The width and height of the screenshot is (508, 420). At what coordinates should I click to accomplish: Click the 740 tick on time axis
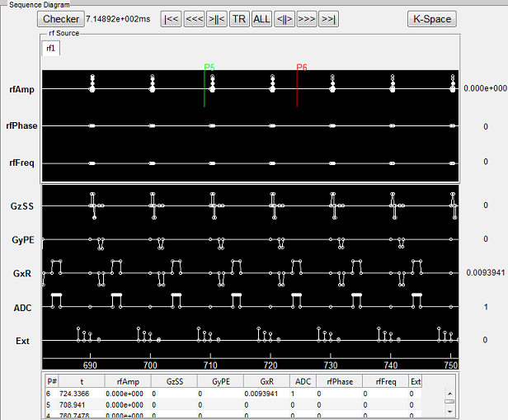pos(391,366)
